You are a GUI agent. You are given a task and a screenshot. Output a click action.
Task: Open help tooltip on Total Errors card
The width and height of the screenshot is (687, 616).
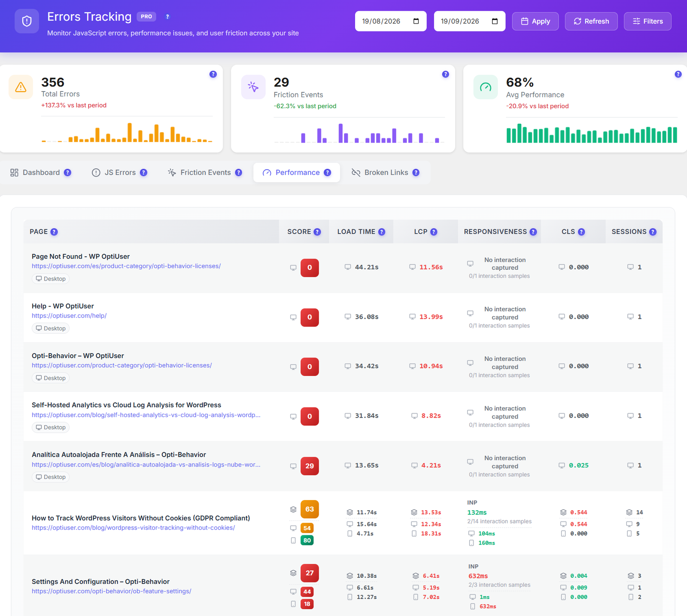[x=213, y=74]
